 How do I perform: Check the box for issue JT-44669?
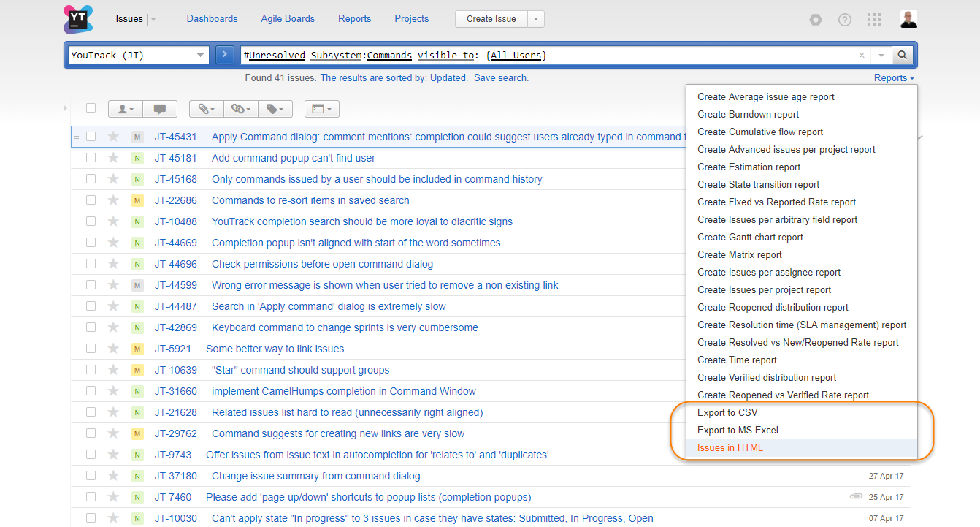tap(91, 243)
